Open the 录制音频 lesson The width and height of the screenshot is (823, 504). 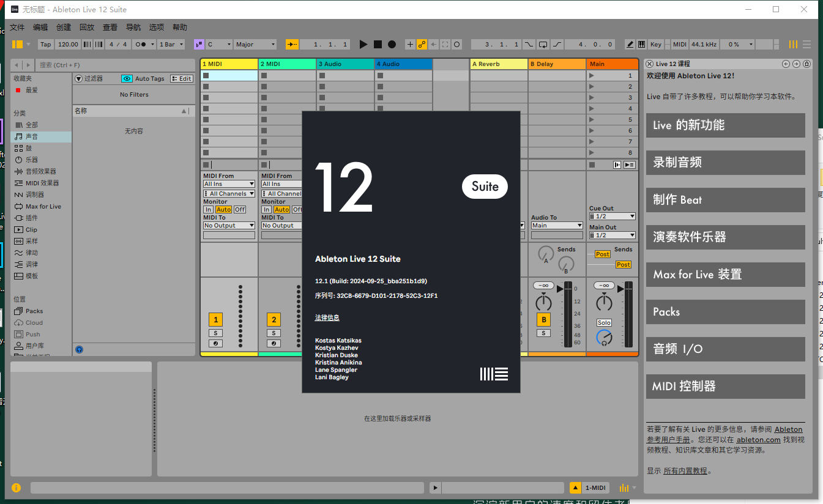tap(725, 162)
